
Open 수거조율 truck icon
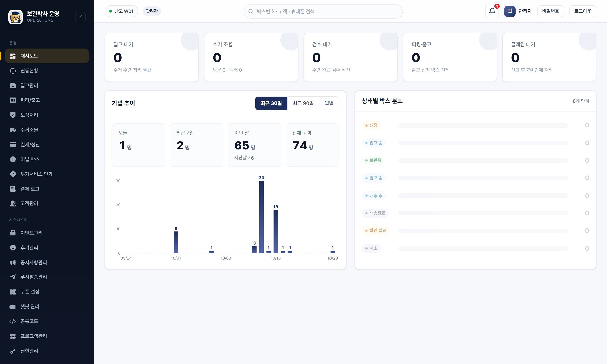click(13, 130)
